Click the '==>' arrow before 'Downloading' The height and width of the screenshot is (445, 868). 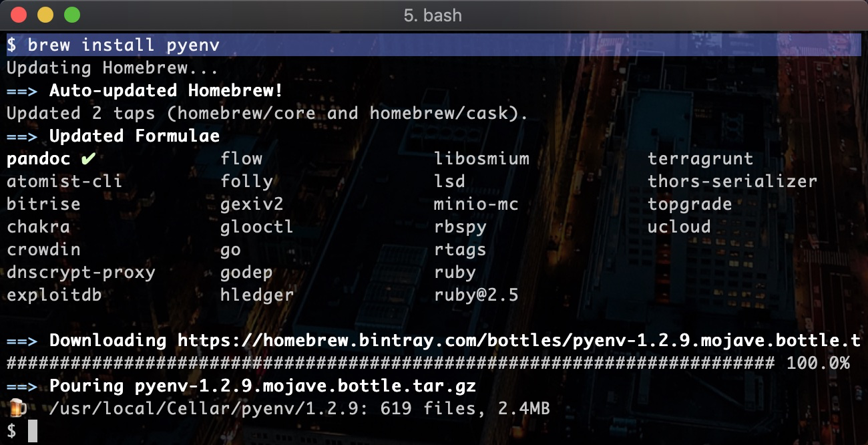click(22, 341)
